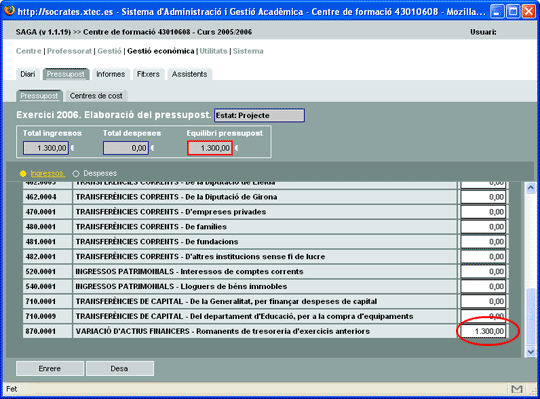Click the Enrere button
Image resolution: width=540 pixels, height=399 pixels.
50,369
